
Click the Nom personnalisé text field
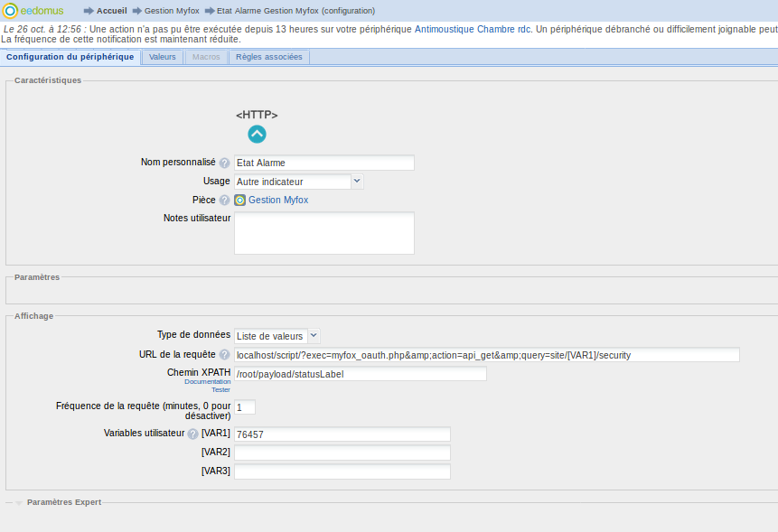click(x=323, y=163)
